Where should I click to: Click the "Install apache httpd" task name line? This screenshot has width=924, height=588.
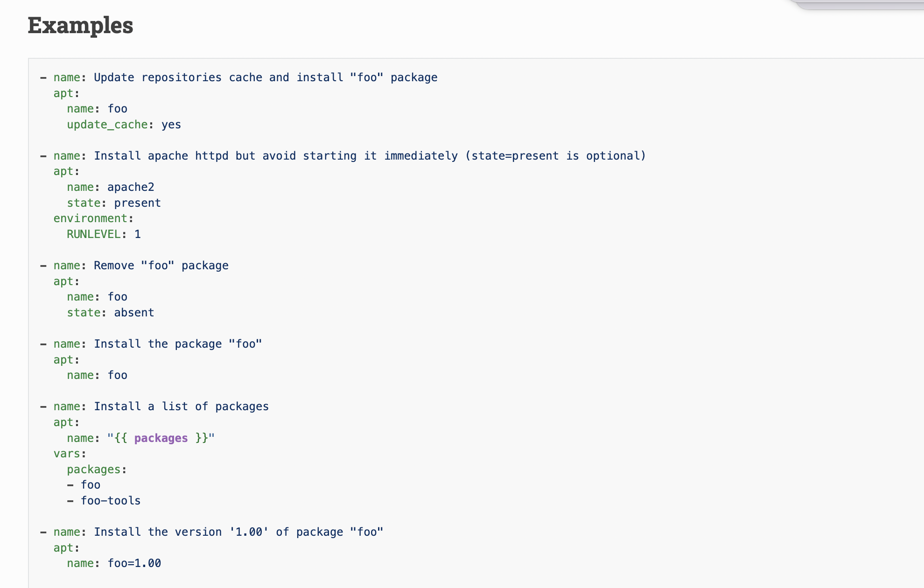369,156
